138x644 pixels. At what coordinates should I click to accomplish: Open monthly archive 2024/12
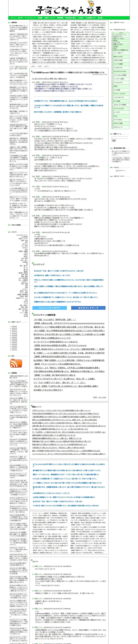click(14, 350)
